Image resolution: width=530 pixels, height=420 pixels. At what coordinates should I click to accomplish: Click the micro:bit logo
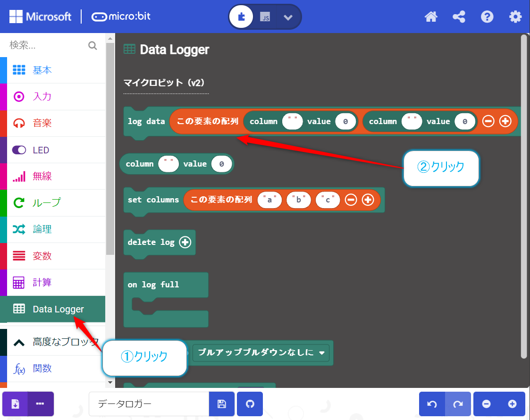click(121, 17)
